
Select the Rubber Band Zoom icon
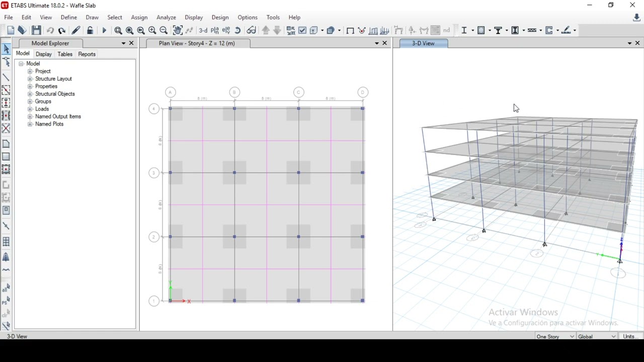pyautogui.click(x=118, y=30)
